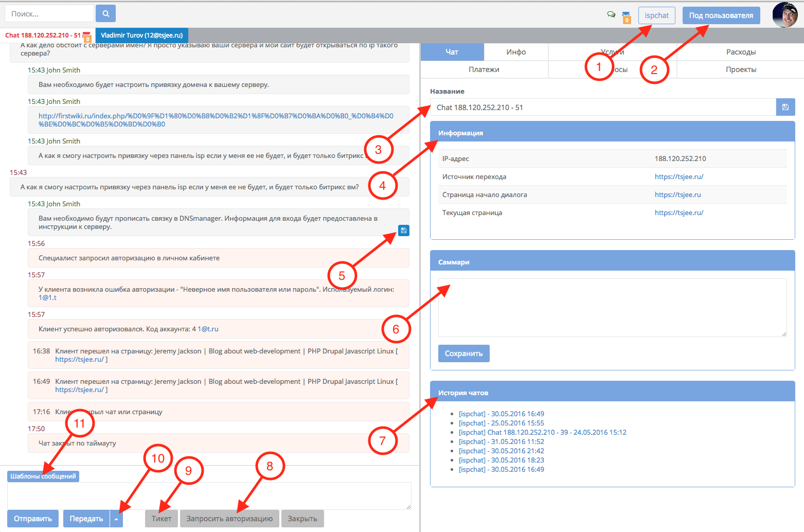Expand the Передать dropdown arrow
Viewport: 804px width, 532px height.
[116, 519]
